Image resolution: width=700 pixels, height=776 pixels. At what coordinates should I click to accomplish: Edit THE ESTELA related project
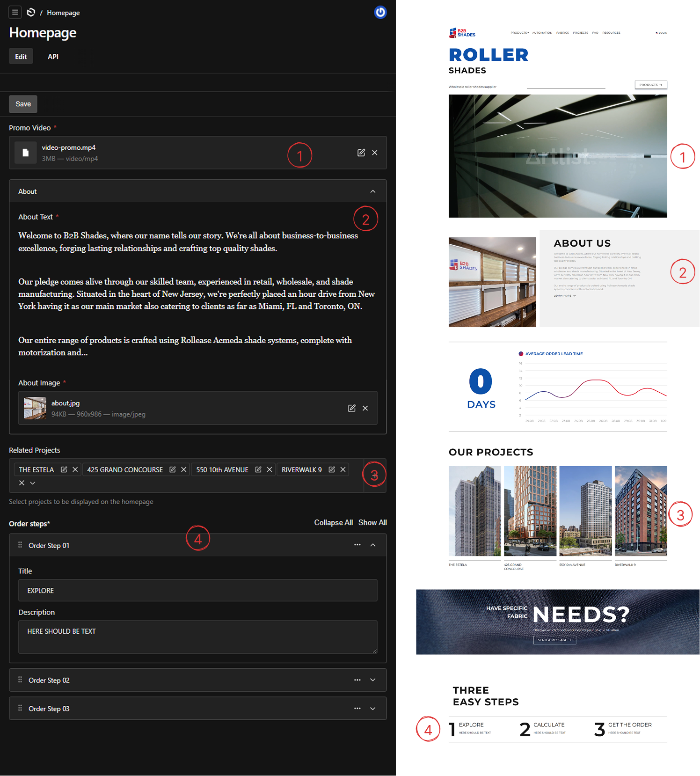tap(64, 469)
